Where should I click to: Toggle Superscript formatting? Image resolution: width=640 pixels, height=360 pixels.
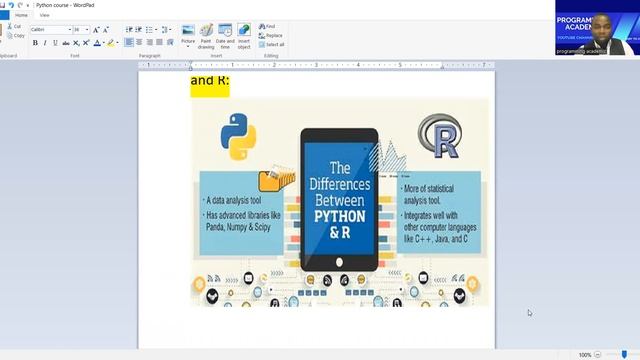86,42
